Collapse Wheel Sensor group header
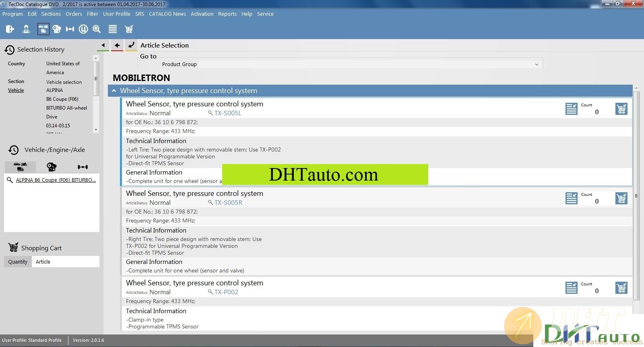 [114, 91]
